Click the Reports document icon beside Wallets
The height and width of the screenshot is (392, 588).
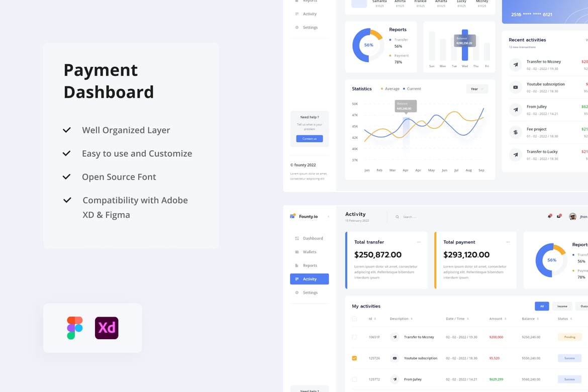coord(297,265)
